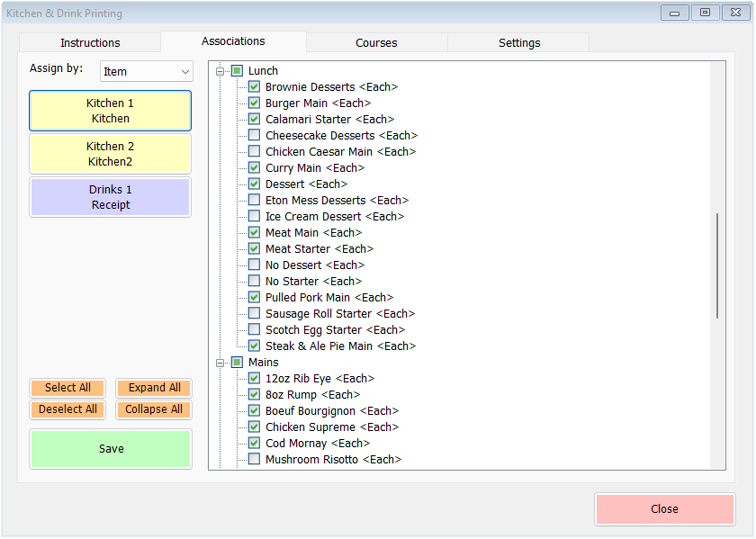The width and height of the screenshot is (756, 539).
Task: Open the Settings tab
Action: (518, 42)
